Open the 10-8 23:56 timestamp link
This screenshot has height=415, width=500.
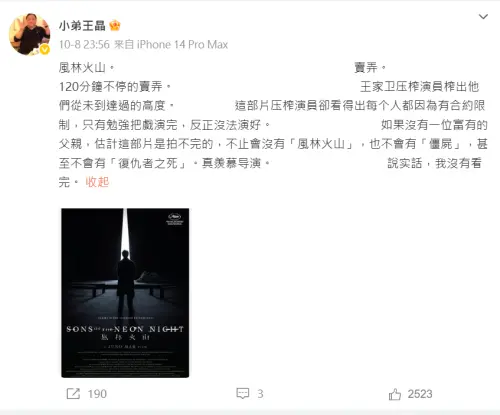point(84,44)
